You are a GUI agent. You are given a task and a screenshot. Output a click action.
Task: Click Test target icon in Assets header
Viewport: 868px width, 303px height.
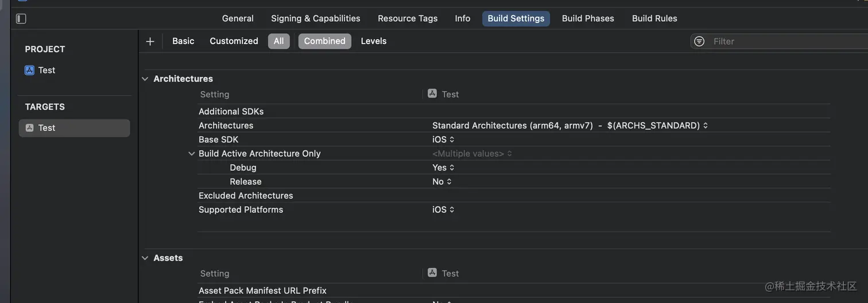[432, 273]
